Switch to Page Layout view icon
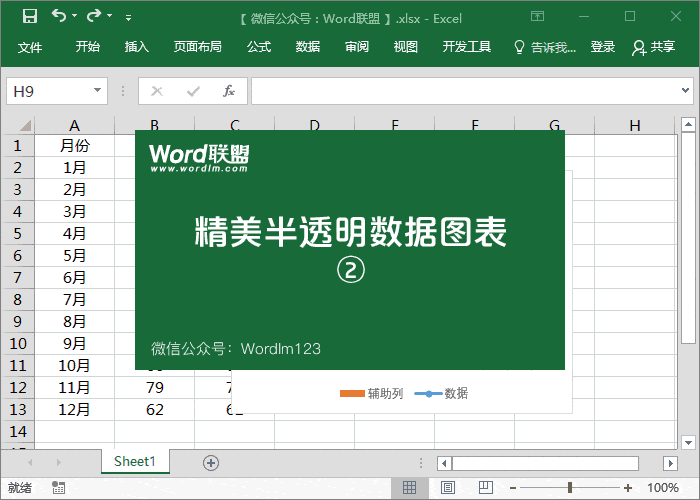The height and width of the screenshot is (500, 700). [x=448, y=488]
